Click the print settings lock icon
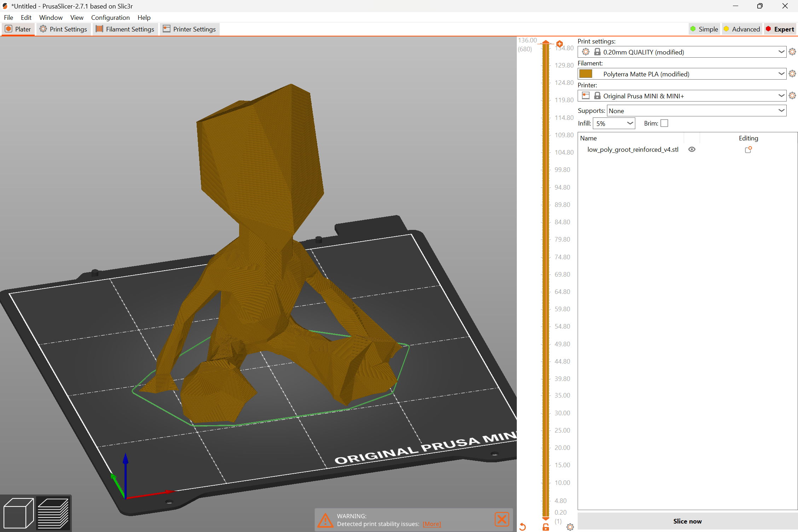798x532 pixels. (x=597, y=52)
